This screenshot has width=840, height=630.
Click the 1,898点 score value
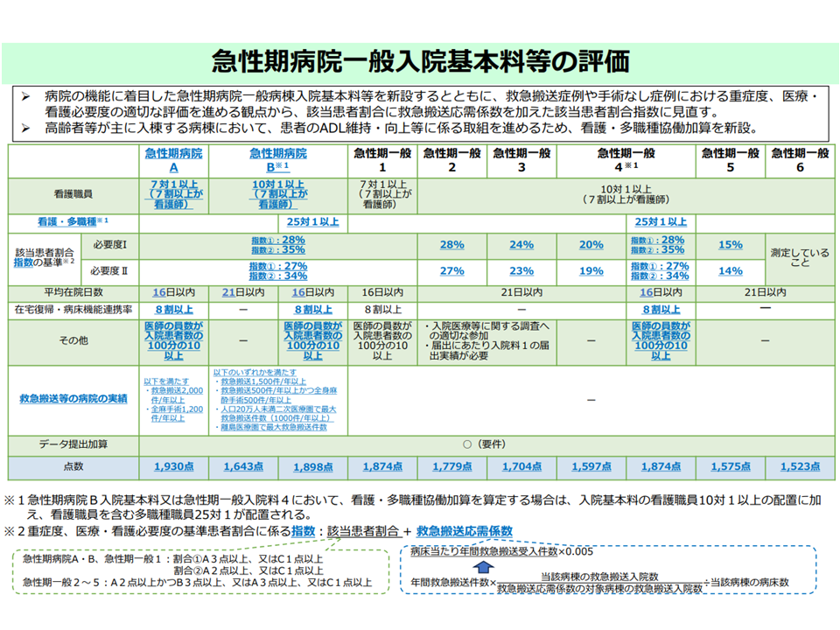pos(312,467)
